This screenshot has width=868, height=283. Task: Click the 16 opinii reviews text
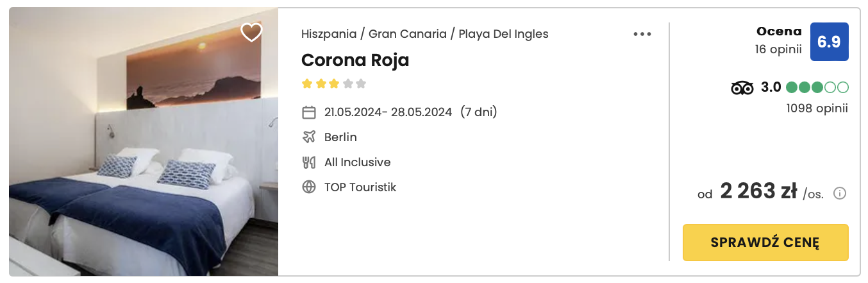pyautogui.click(x=778, y=49)
